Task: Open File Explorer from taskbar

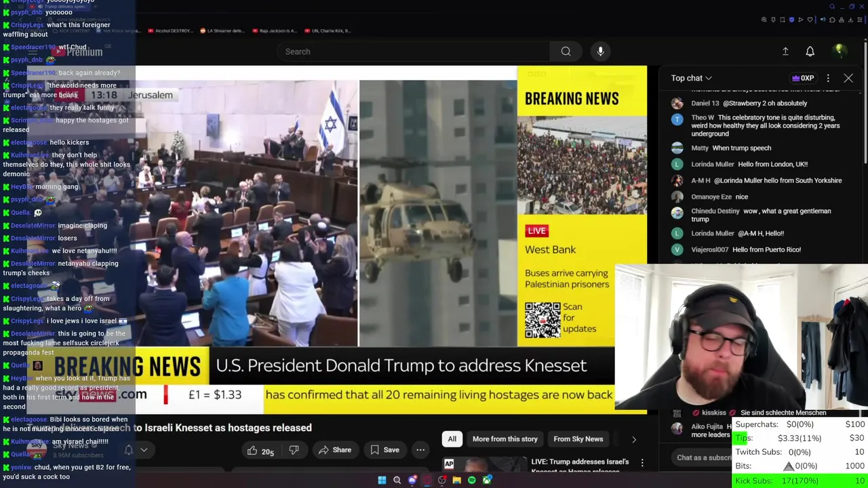Action: click(x=457, y=481)
